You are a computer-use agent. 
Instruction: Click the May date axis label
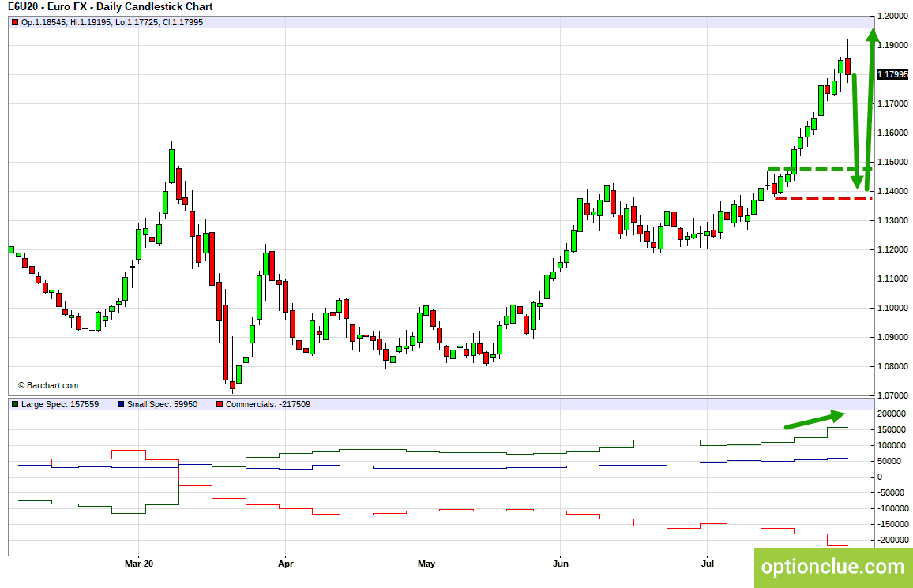coord(426,564)
